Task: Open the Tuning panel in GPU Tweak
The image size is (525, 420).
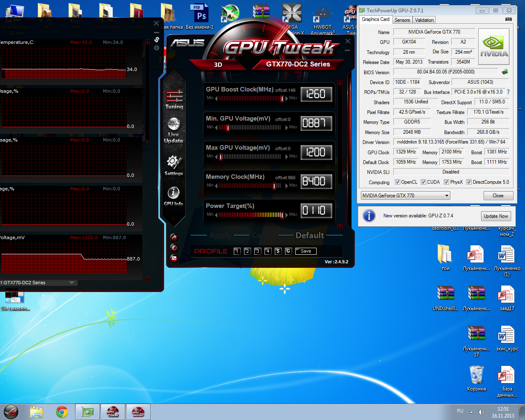Action: coord(174,100)
